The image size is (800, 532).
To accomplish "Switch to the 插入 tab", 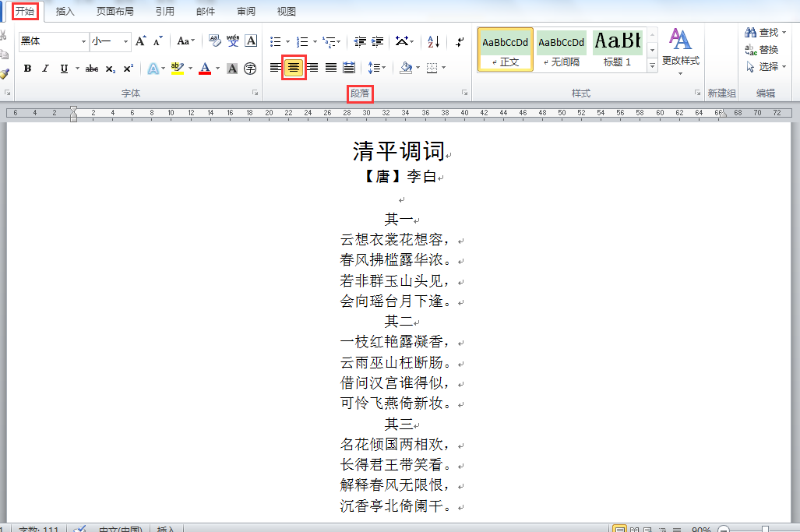I will pyautogui.click(x=65, y=11).
